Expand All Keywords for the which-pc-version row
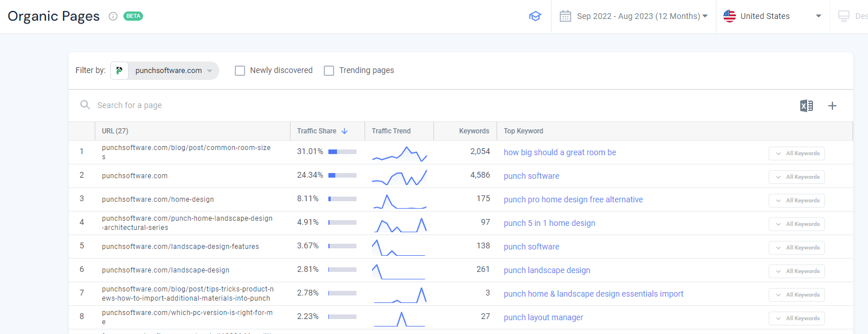 [x=797, y=318]
